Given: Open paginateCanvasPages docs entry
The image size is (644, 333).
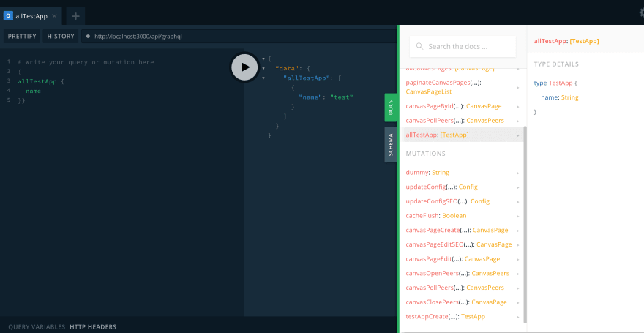Looking at the screenshot, I should (463, 87).
